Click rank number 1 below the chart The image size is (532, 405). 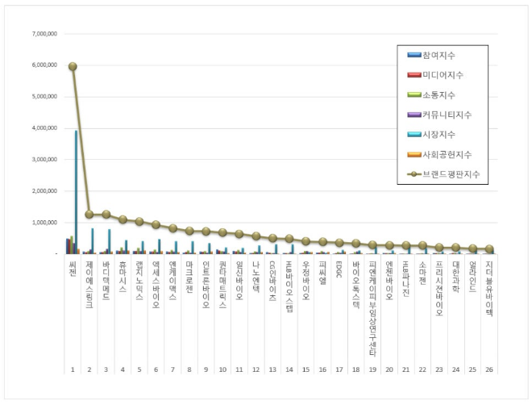[72, 368]
